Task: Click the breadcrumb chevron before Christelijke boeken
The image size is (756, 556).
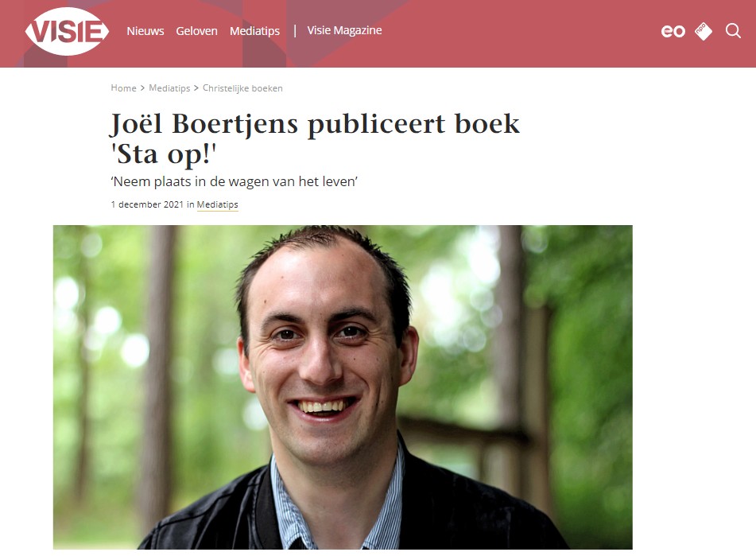Action: click(196, 88)
